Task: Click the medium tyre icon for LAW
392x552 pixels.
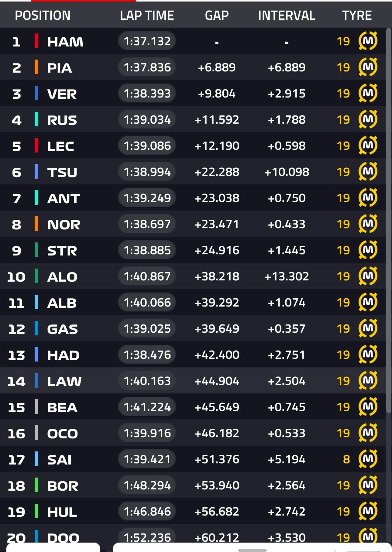Action: (368, 380)
